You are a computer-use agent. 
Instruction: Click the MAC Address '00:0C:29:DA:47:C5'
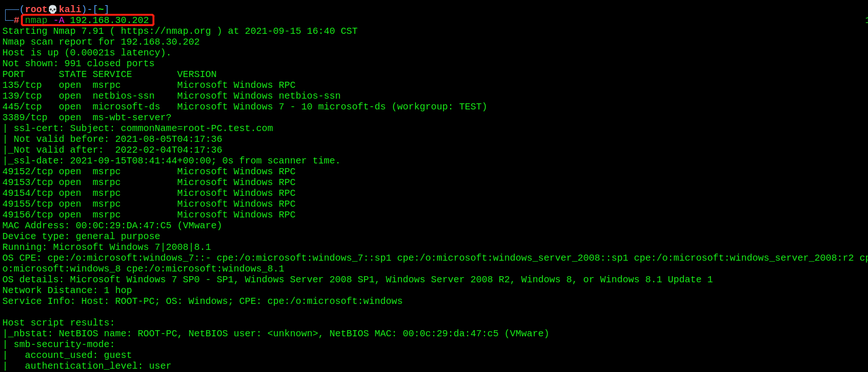tap(124, 225)
